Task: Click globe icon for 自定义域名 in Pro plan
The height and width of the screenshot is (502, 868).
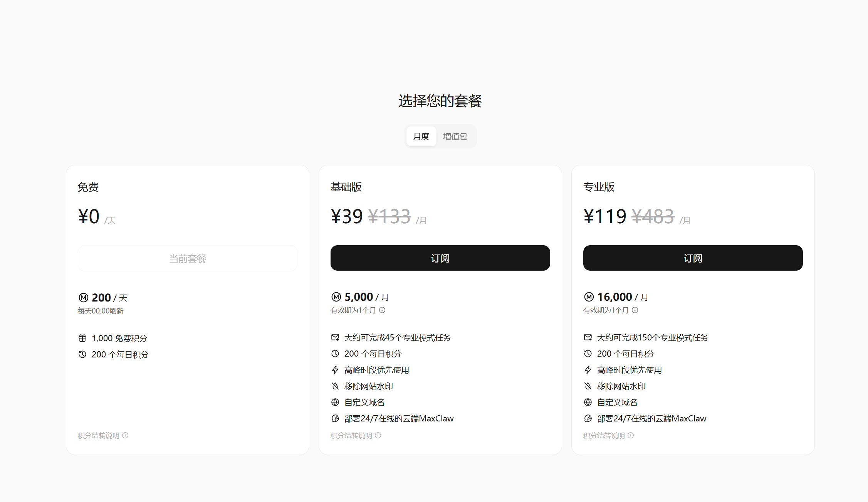Action: [x=588, y=402]
